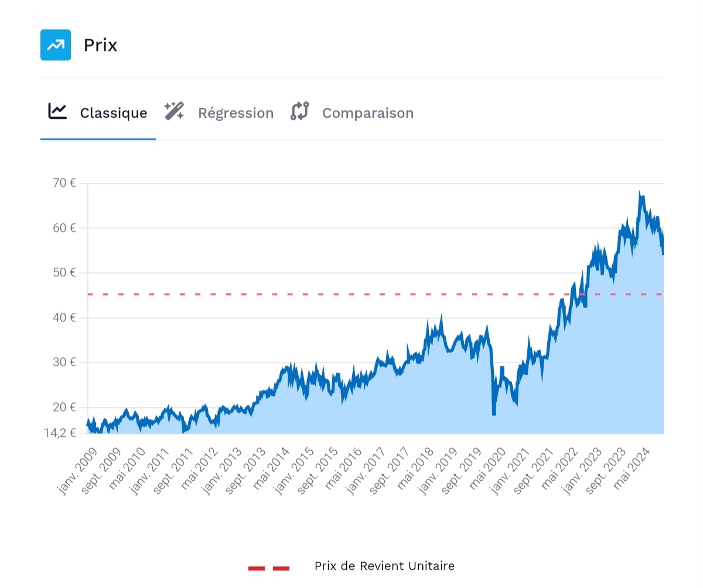
Task: Click the 40 € y-axis gridline label
Action: tap(64, 317)
